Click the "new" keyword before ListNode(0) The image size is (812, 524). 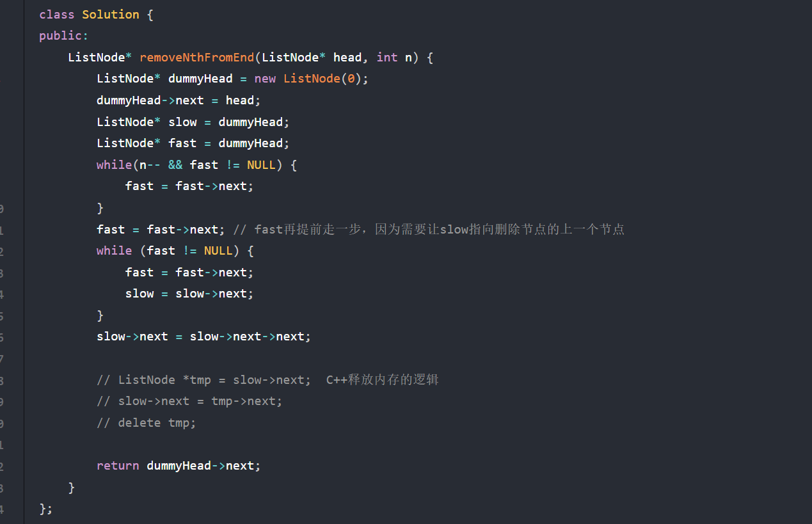click(x=265, y=79)
